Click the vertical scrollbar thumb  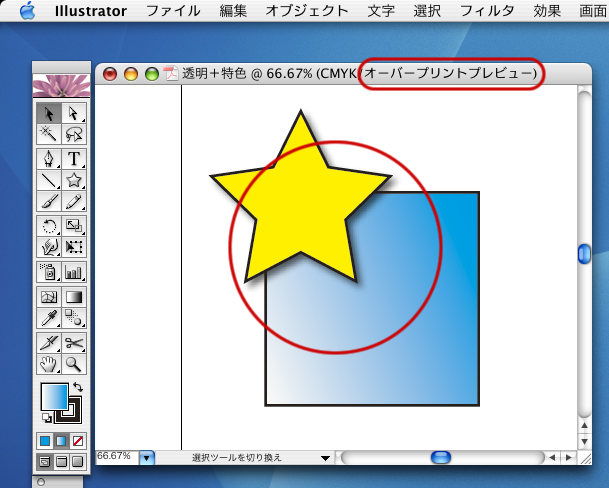tap(584, 254)
